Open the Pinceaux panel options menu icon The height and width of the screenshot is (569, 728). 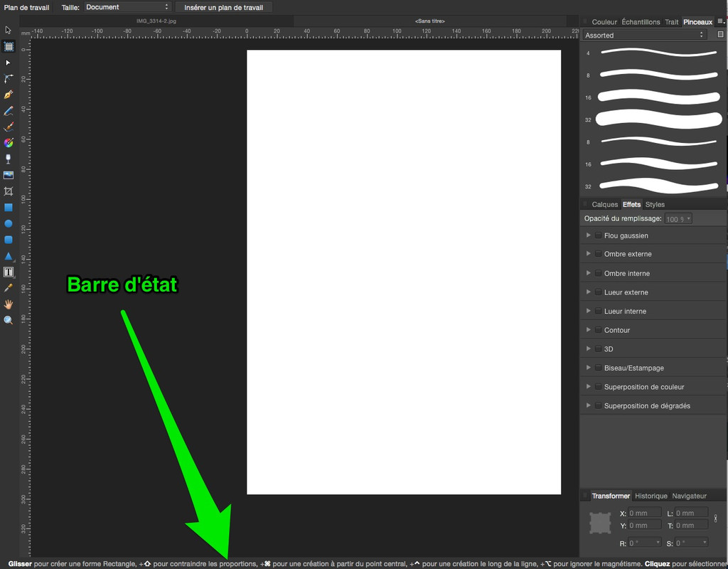(x=721, y=21)
